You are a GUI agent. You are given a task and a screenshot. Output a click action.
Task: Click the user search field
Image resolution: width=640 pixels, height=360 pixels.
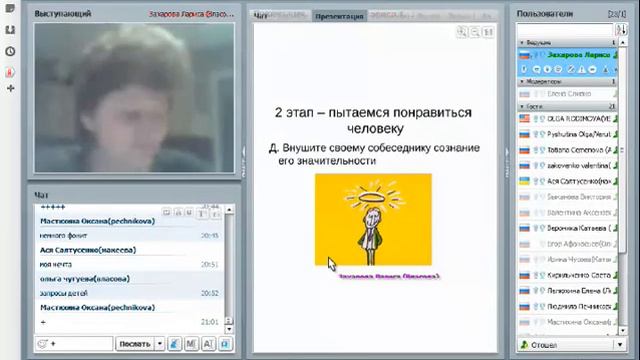[x=565, y=29]
